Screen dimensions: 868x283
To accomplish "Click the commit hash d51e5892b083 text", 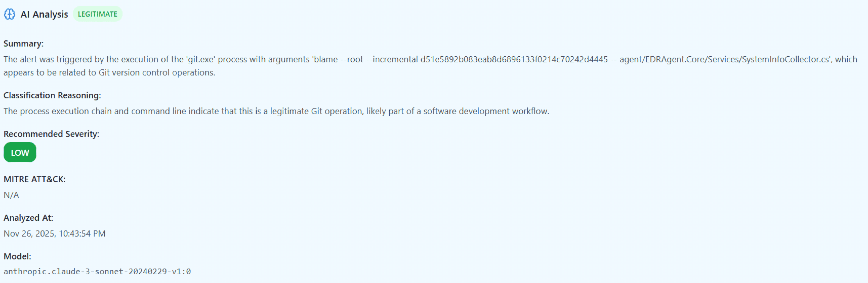I will click(514, 59).
